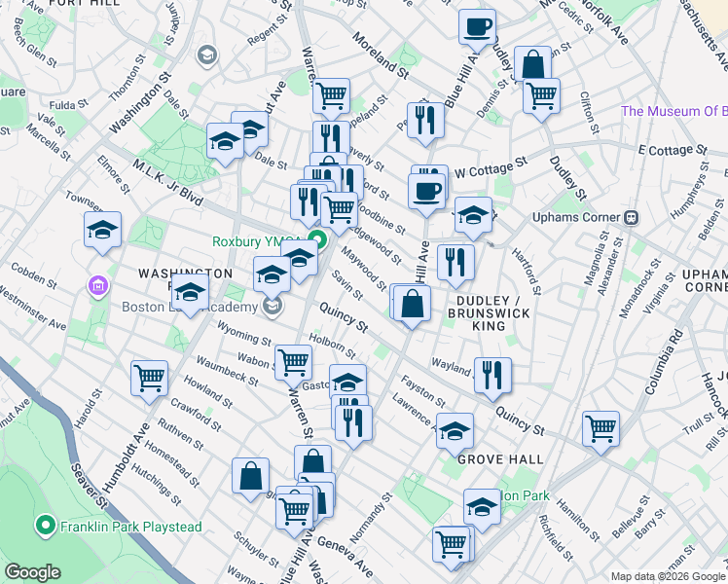The height and width of the screenshot is (584, 728).
Task: Select the Moreland St street label
Action: click(381, 55)
